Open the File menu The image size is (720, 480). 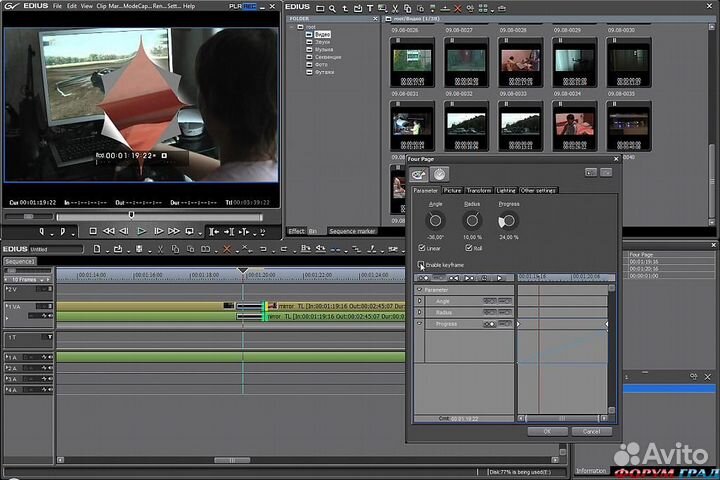tap(57, 7)
